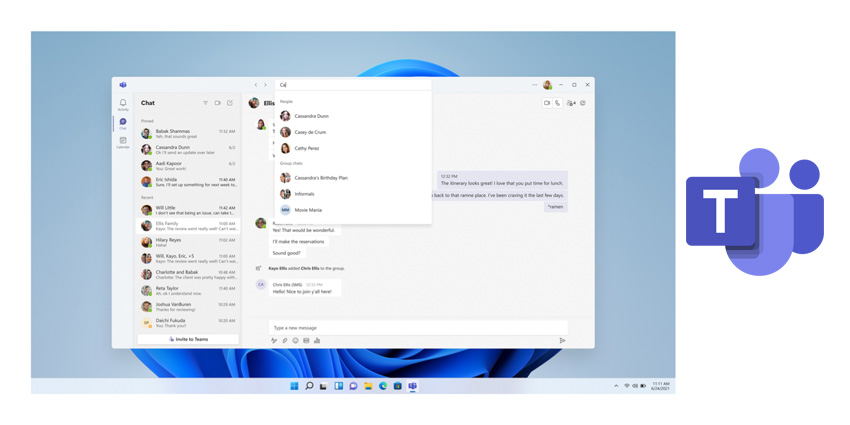Screen dimensions: 850x425
Task: Open Windows Start from the taskbar
Action: [x=294, y=386]
